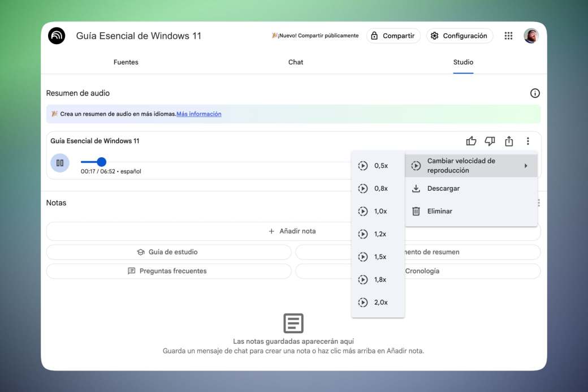Generate a Guía de estudio
The height and width of the screenshot is (392, 588).
(168, 252)
